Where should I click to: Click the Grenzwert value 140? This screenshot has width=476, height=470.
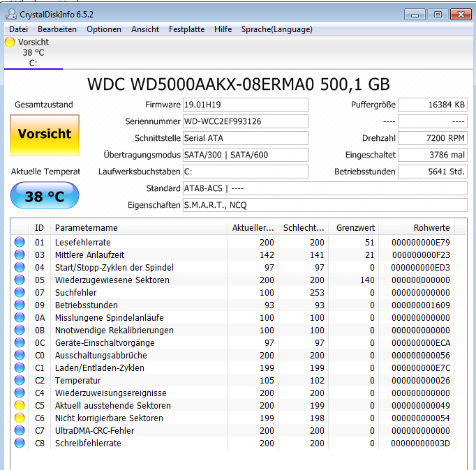(367, 280)
